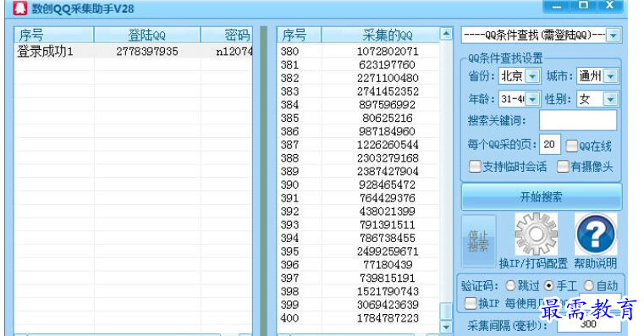Click the 采集间隔 field showing 300

(x=588, y=323)
